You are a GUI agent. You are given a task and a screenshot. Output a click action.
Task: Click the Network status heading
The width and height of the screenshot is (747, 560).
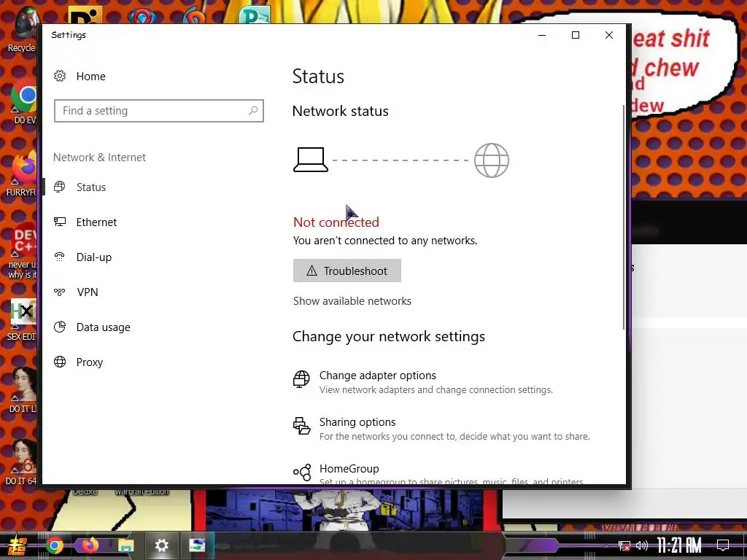[340, 111]
